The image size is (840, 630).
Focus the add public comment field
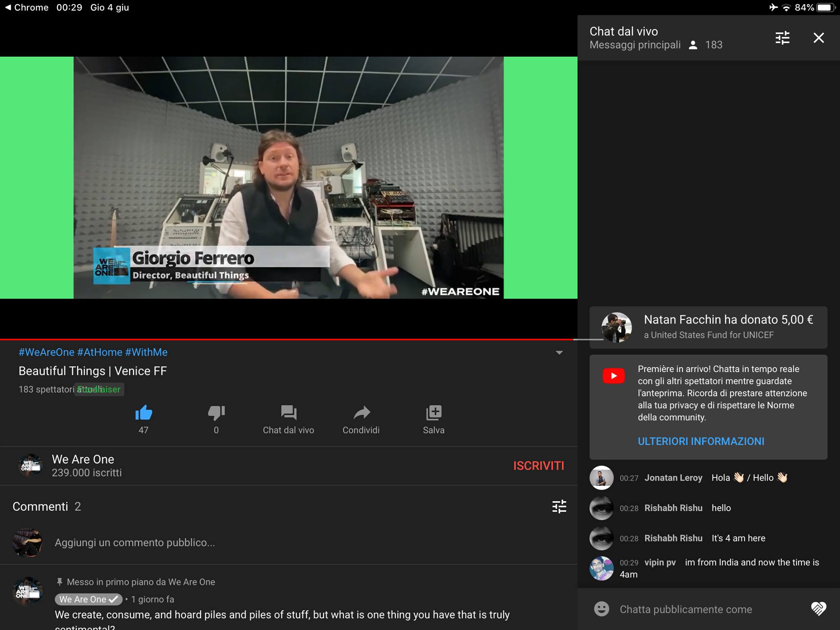click(x=135, y=543)
